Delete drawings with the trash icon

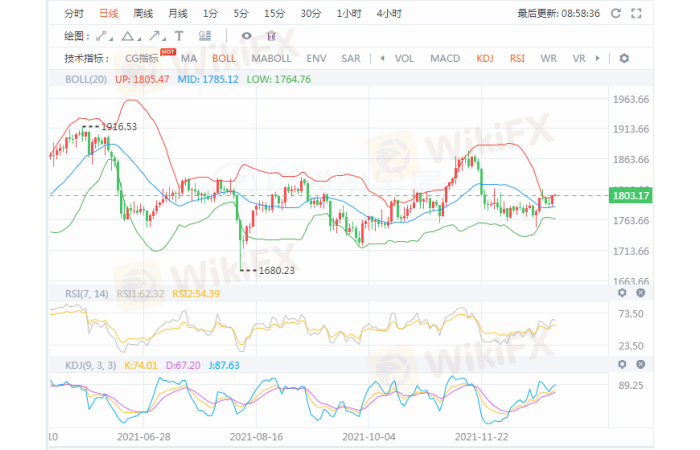[x=271, y=36]
